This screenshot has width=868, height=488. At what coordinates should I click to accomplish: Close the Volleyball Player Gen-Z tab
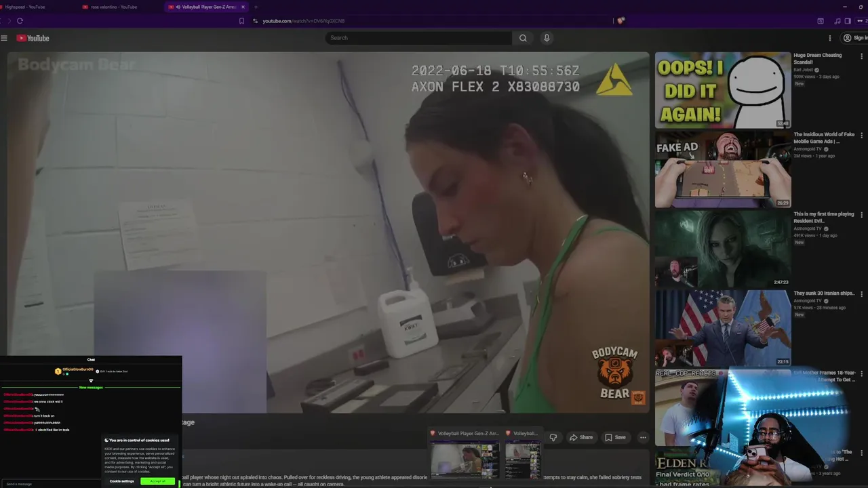point(243,7)
